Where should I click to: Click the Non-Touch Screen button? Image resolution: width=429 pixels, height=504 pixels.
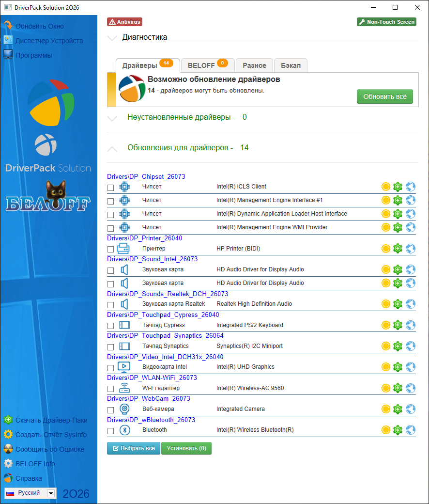386,22
